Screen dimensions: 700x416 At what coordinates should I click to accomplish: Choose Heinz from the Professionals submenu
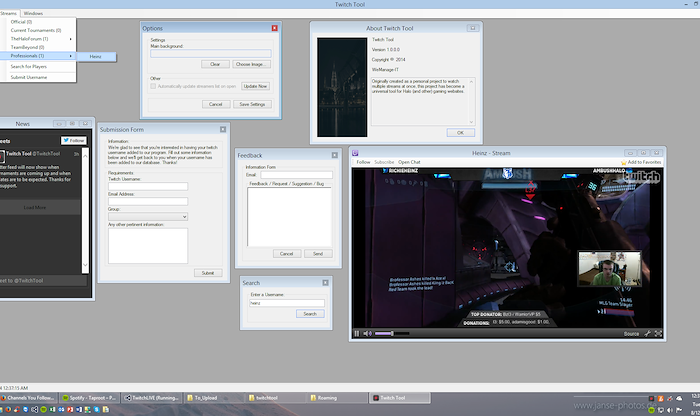coord(96,57)
